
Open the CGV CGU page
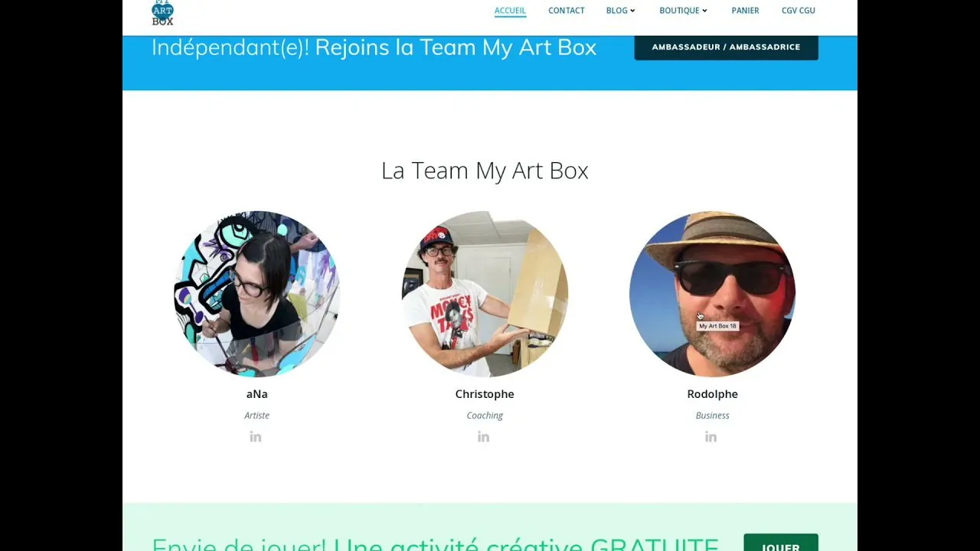[798, 11]
